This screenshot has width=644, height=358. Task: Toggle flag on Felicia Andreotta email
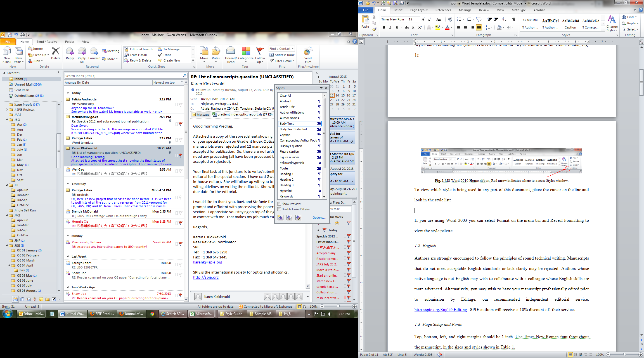181,105
